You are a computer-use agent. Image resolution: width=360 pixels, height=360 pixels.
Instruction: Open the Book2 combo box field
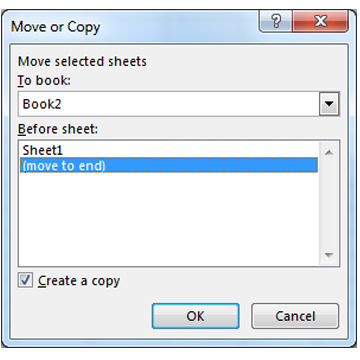[179, 104]
